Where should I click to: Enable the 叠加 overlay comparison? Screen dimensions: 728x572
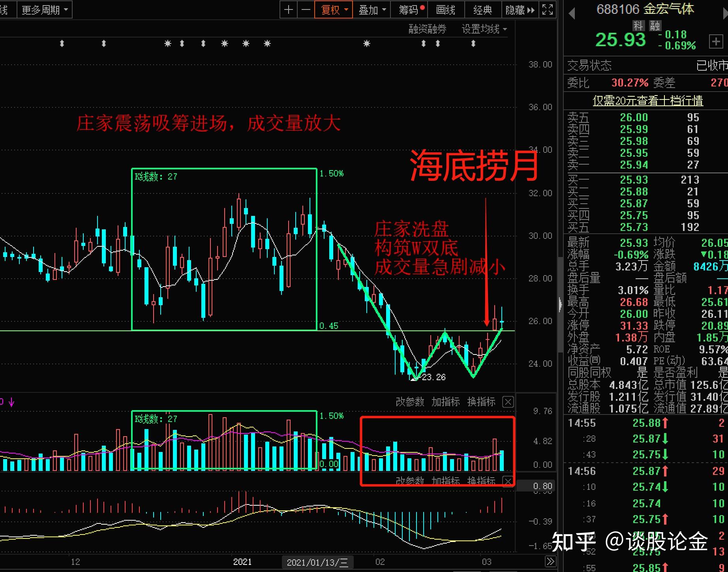367,9
